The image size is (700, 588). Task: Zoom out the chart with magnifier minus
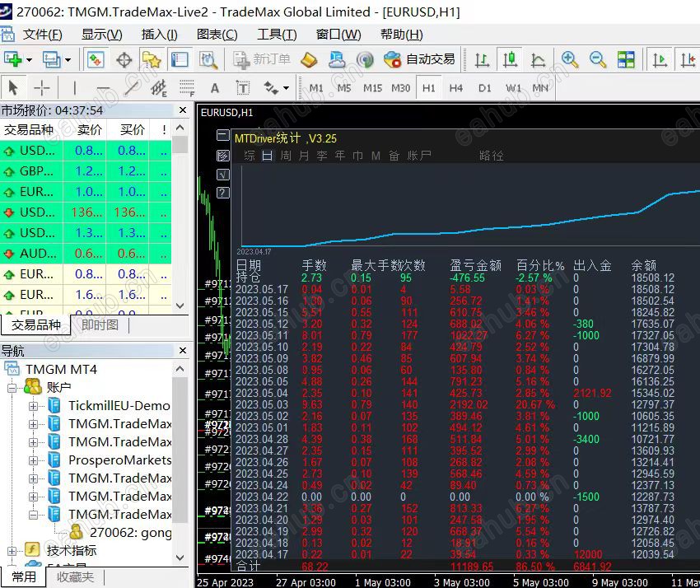(597, 59)
